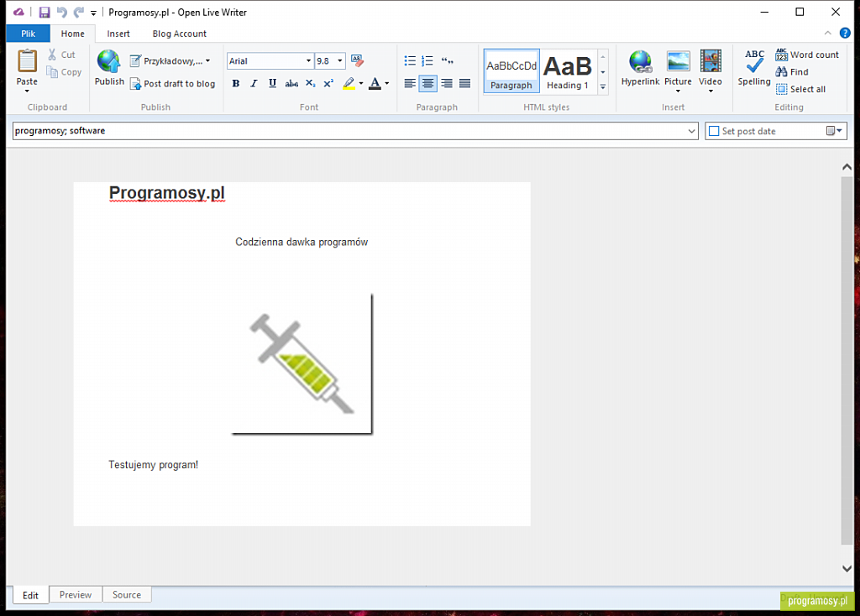Open font color dropdown arrow

(386, 83)
